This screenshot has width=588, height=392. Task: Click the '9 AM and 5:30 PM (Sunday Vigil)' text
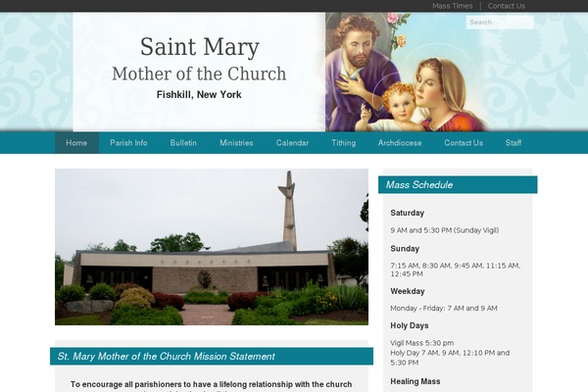(444, 230)
